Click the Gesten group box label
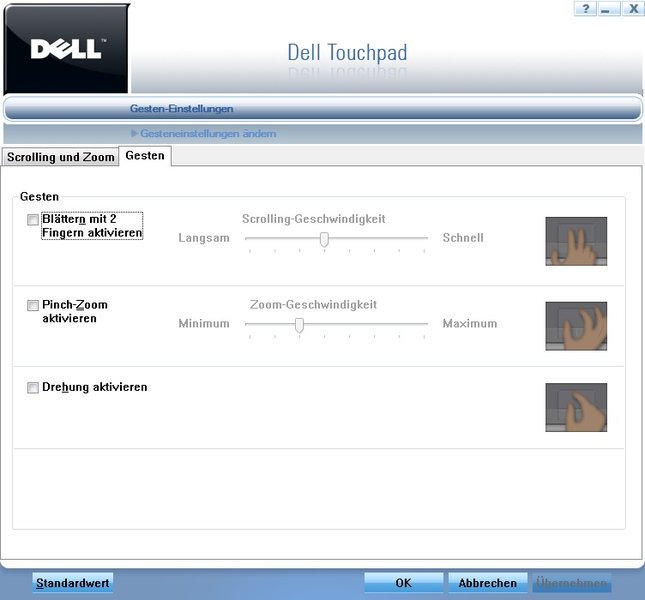645x600 pixels. 39,197
